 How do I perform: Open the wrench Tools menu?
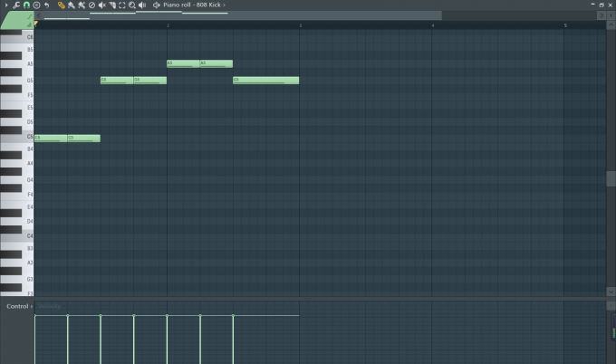pyautogui.click(x=16, y=5)
